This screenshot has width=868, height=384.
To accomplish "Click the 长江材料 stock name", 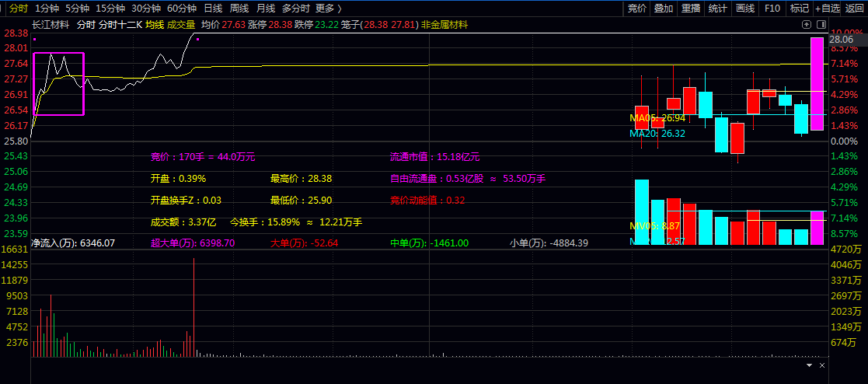I will point(51,24).
